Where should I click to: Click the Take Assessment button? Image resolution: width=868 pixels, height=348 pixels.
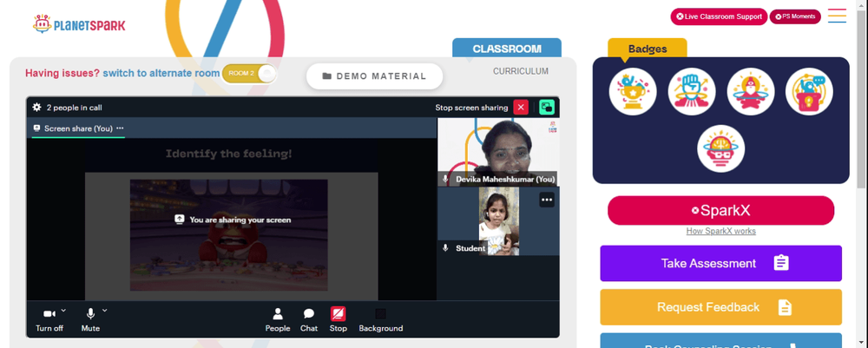coord(720,263)
